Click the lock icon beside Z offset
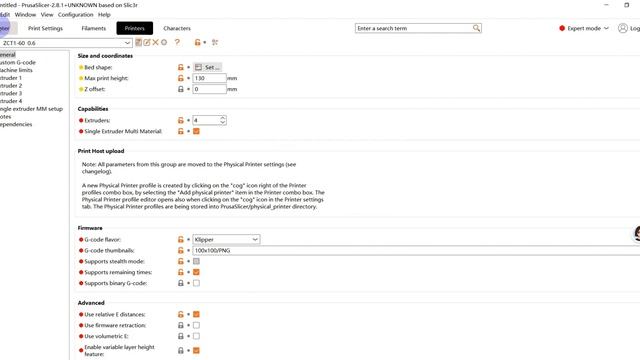This screenshot has height=360, width=640. 181,89
